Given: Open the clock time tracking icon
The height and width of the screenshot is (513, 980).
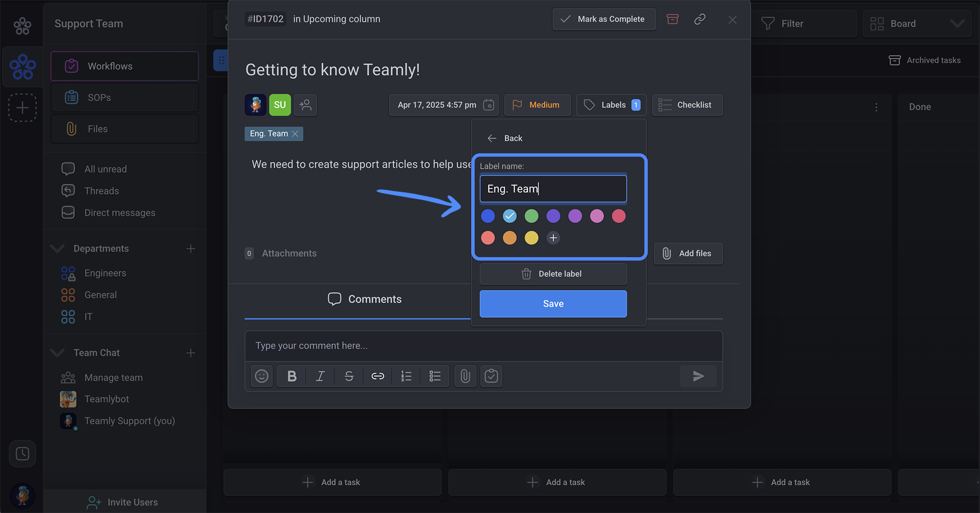Looking at the screenshot, I should 22,454.
